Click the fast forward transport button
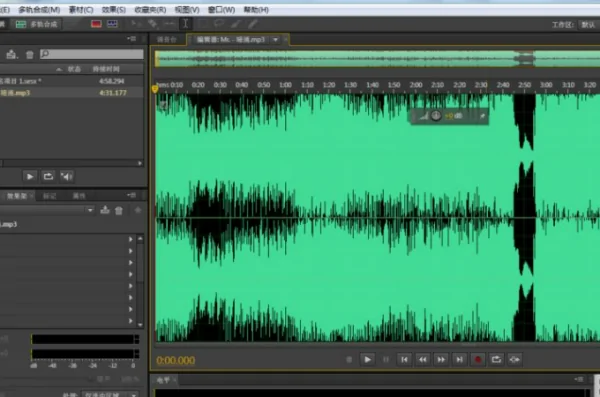This screenshot has width=600, height=397. click(441, 359)
